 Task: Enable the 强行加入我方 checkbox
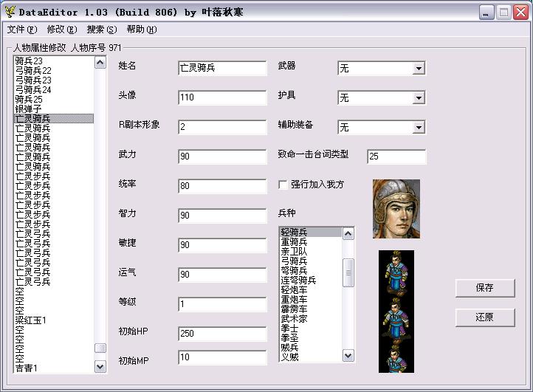283,185
